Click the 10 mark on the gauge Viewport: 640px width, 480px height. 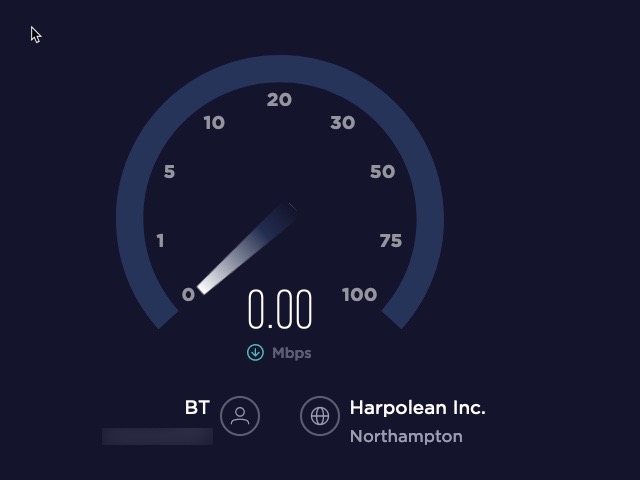tap(214, 122)
